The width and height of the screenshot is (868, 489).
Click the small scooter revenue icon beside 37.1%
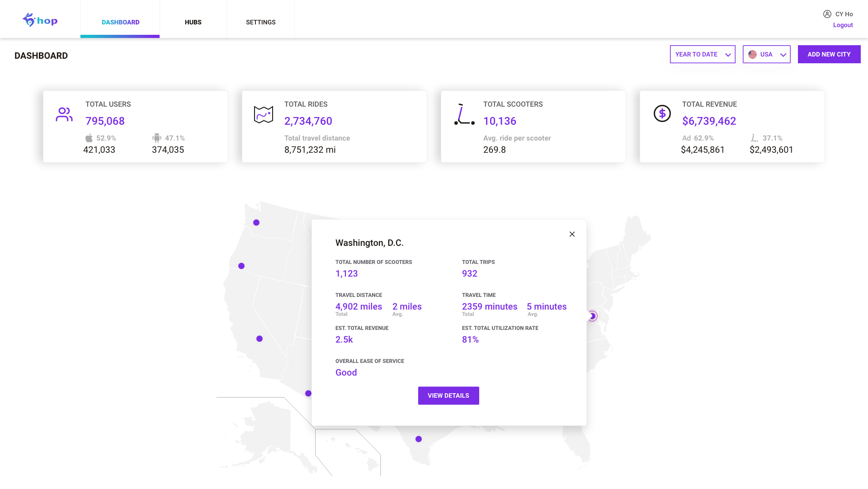[x=755, y=138]
